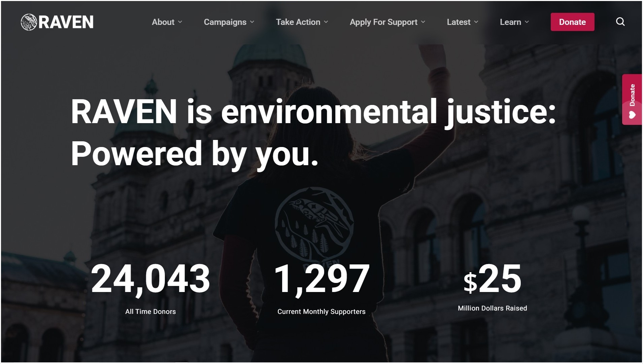Screen dimensions: 643x364
Task: Expand the Learn dropdown chevron
Action: pos(527,22)
